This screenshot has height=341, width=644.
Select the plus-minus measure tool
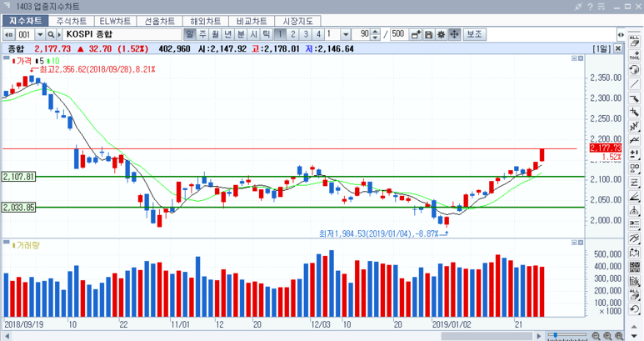point(635,154)
